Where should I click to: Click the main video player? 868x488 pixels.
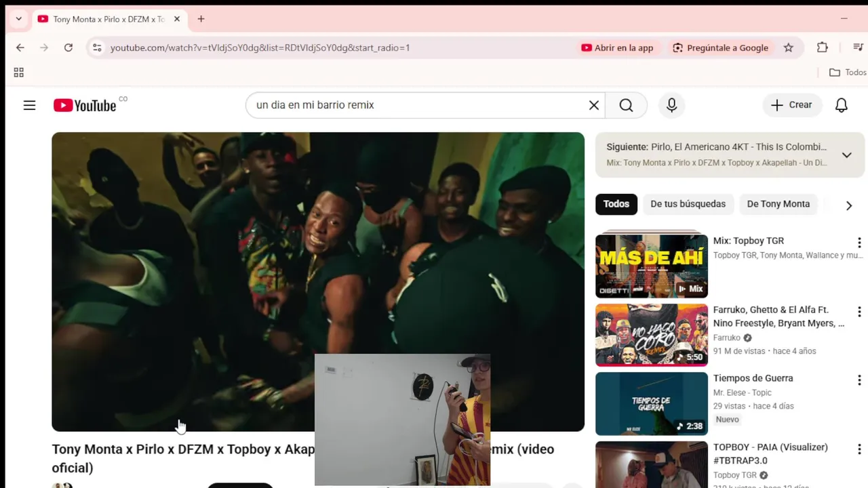[318, 281]
